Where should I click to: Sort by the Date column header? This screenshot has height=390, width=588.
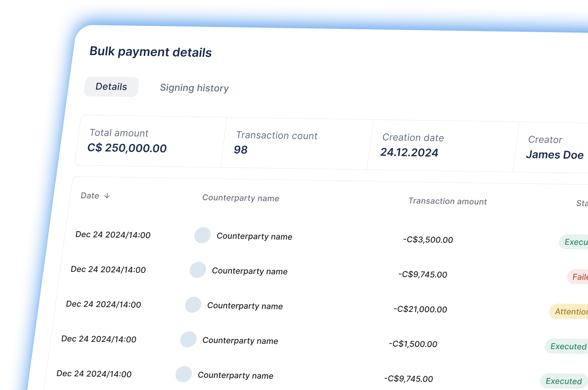[x=90, y=196]
